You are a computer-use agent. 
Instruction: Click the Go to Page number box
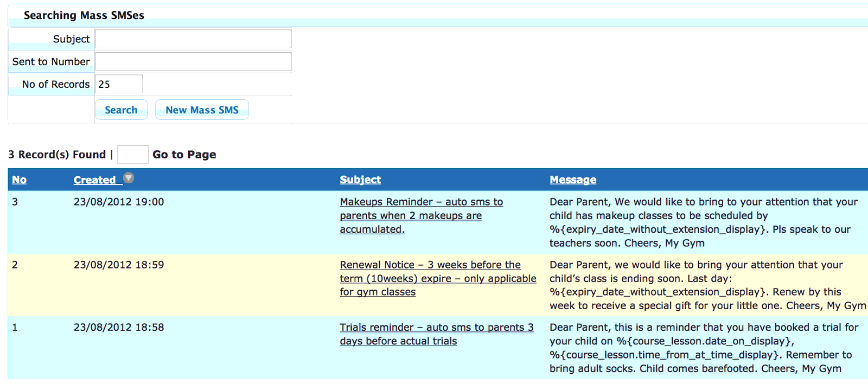[x=133, y=155]
